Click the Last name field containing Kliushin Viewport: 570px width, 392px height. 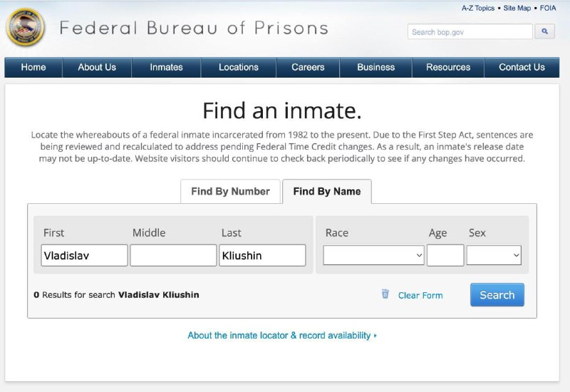(x=262, y=255)
